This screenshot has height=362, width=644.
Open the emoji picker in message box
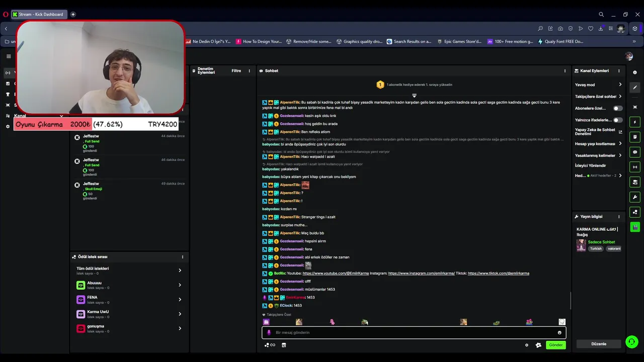tap(559, 332)
